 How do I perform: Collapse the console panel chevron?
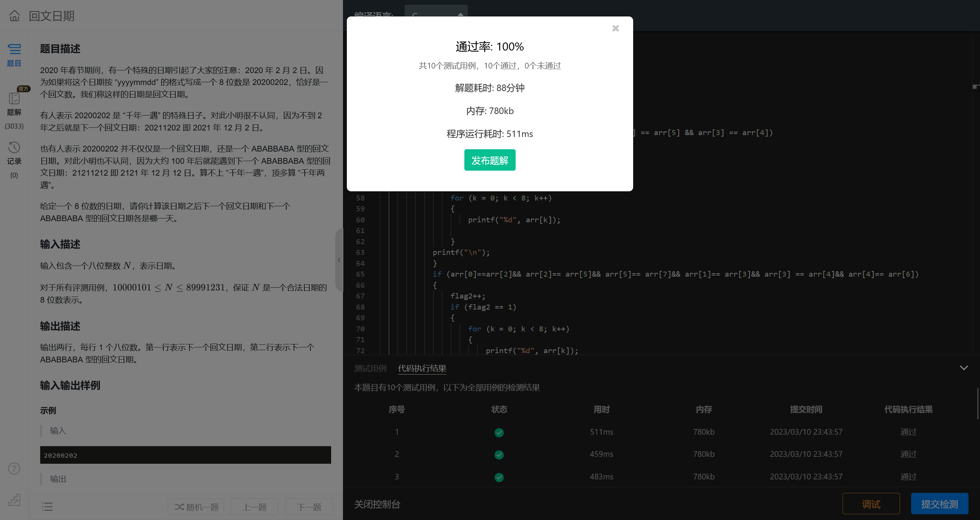tap(964, 368)
